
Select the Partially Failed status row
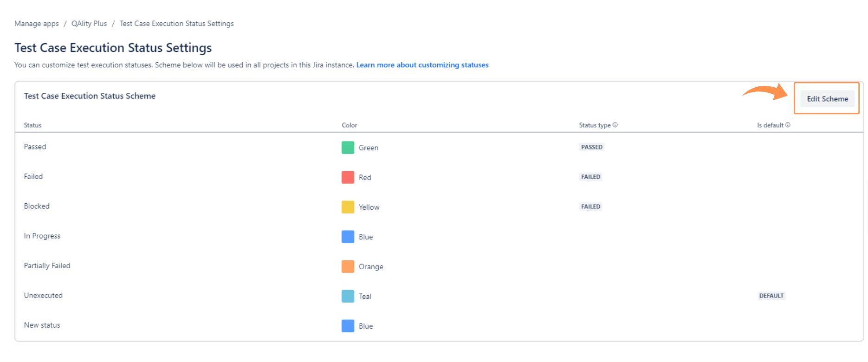pos(439,266)
